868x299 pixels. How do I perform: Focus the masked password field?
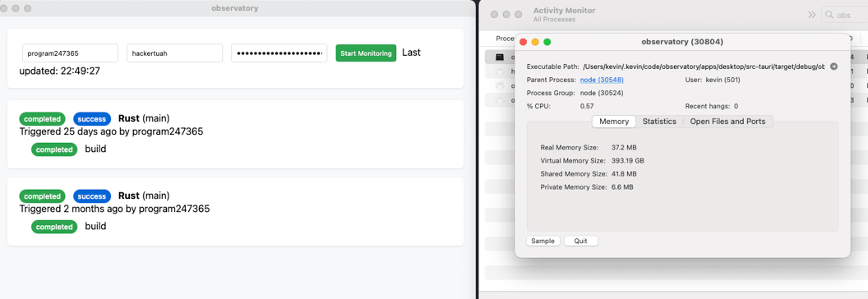pos(279,53)
